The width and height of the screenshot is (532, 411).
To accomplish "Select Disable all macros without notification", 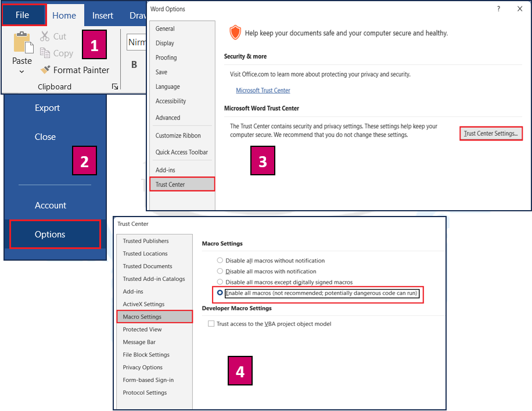I will point(220,261).
